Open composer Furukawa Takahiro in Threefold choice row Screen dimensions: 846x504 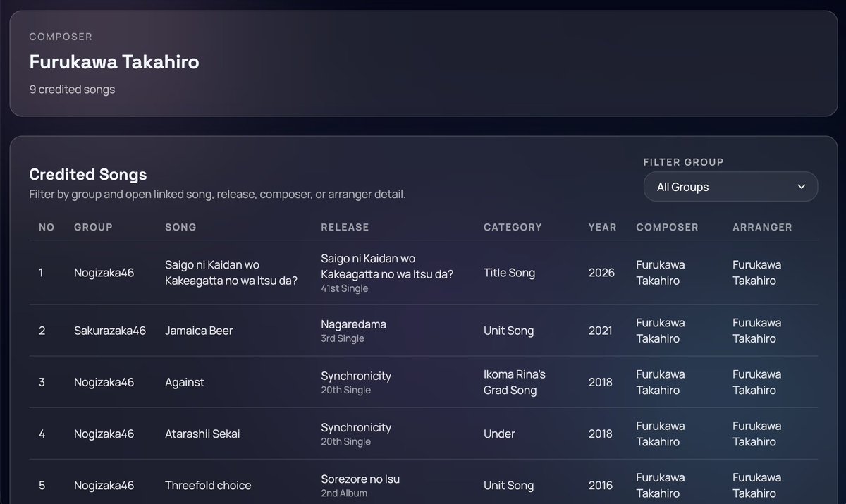pyautogui.click(x=661, y=485)
